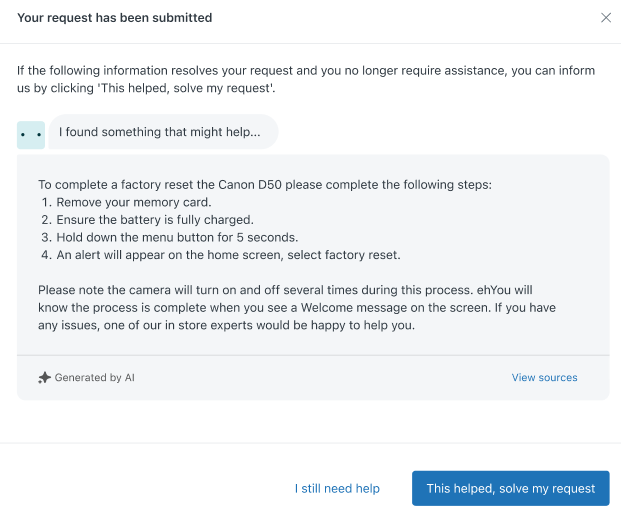Click the line mentioning the Welcome message
Screen dimensions: 621x514
pyautogui.click(x=300, y=308)
